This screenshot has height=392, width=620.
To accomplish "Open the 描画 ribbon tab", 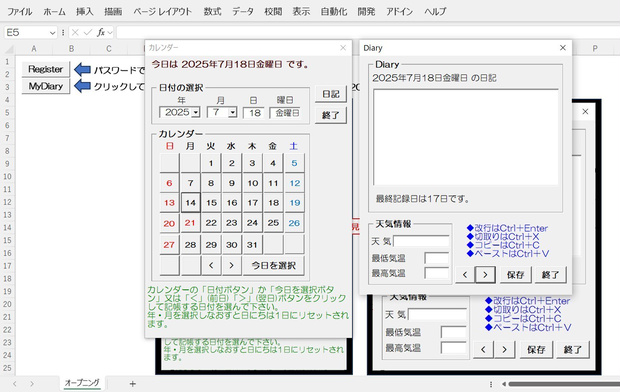I will click(x=113, y=12).
